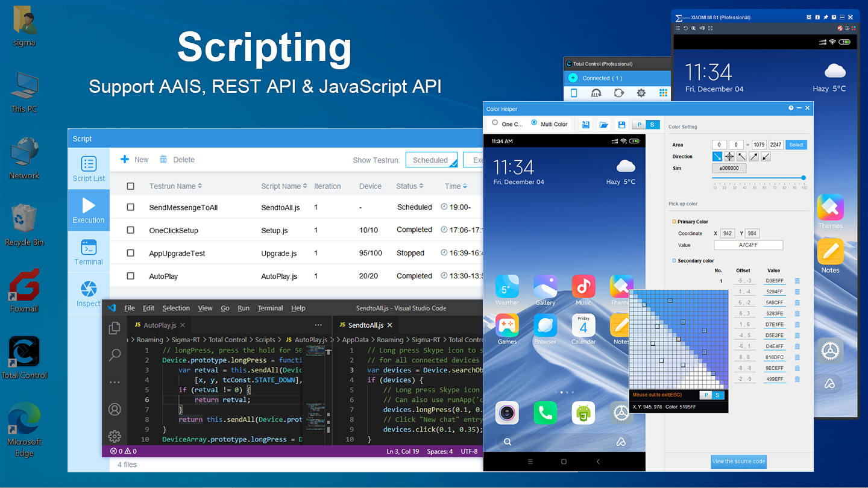Click the Scheduled filter button
The width and height of the screenshot is (868, 488).
coord(431,160)
